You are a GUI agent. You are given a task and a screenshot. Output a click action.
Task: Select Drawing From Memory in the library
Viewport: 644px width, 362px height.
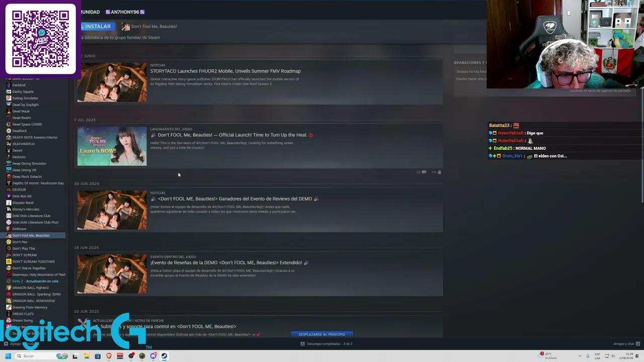(x=30, y=307)
